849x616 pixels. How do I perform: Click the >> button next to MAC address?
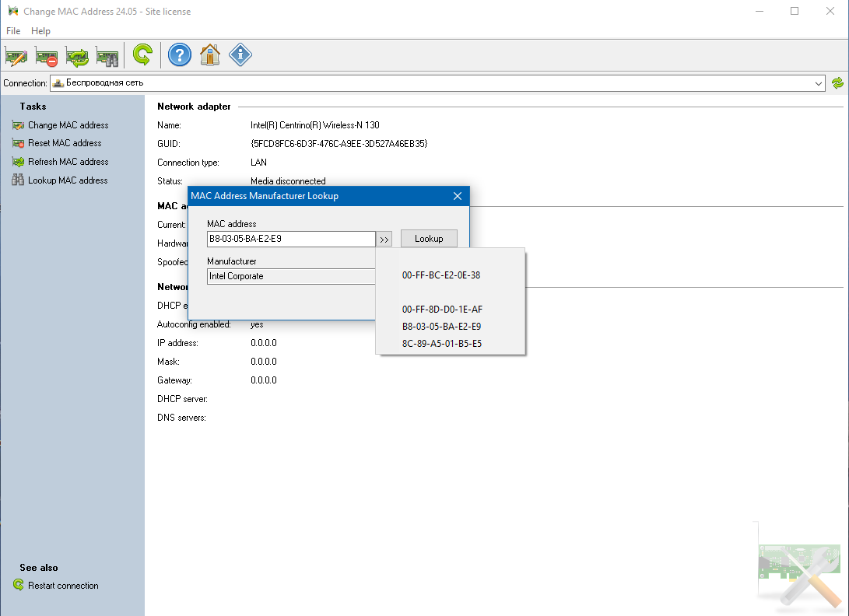[x=384, y=240]
